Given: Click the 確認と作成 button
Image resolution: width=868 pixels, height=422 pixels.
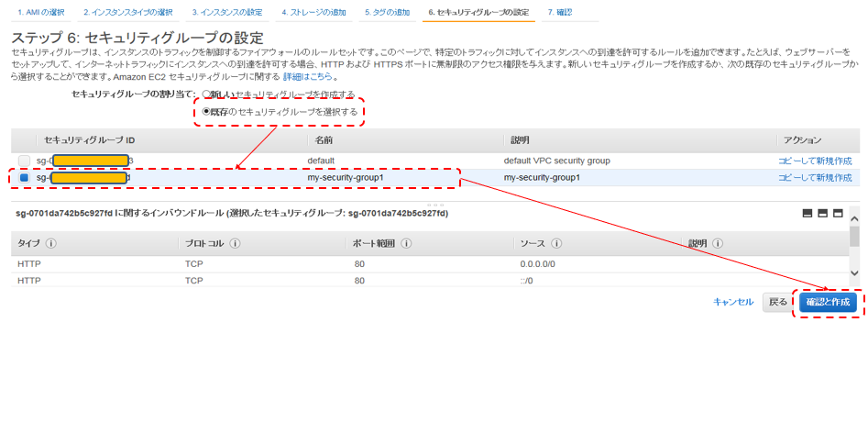Looking at the screenshot, I should click(828, 303).
